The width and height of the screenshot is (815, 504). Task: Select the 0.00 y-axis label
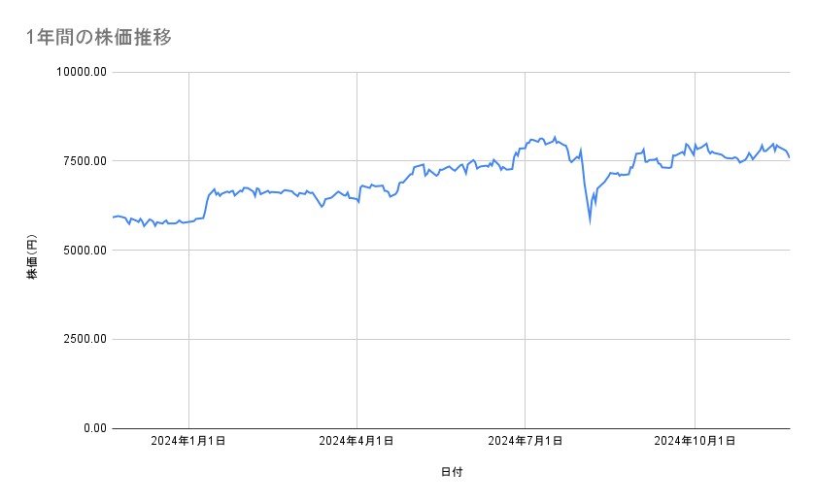[x=94, y=428]
